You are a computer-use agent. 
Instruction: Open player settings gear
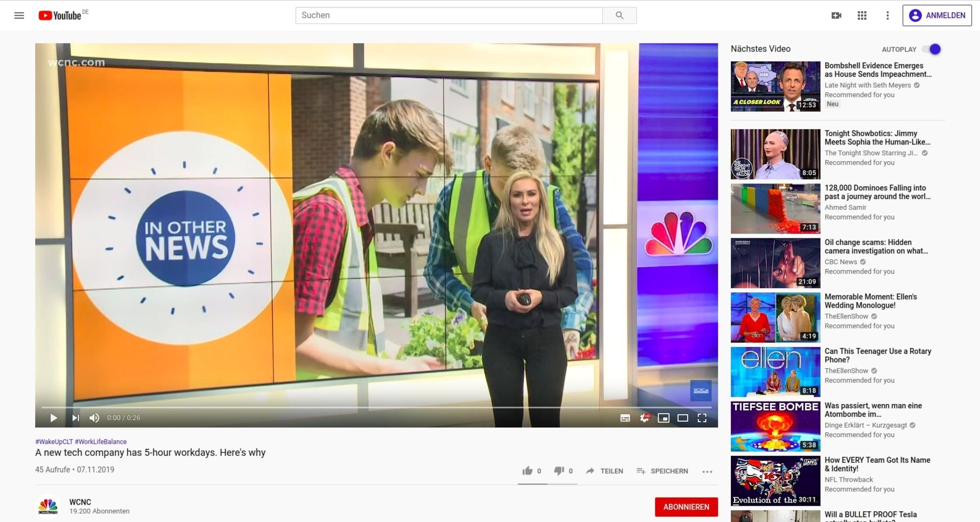point(645,418)
